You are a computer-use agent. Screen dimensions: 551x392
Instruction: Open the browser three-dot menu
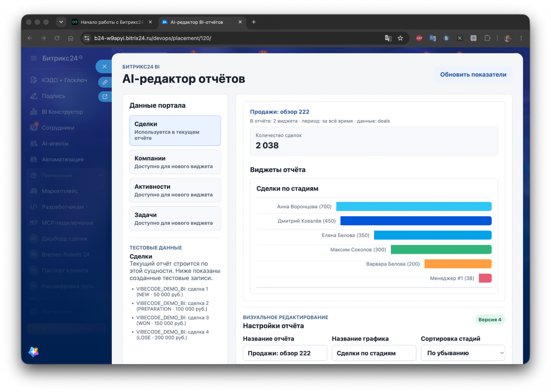pos(521,38)
